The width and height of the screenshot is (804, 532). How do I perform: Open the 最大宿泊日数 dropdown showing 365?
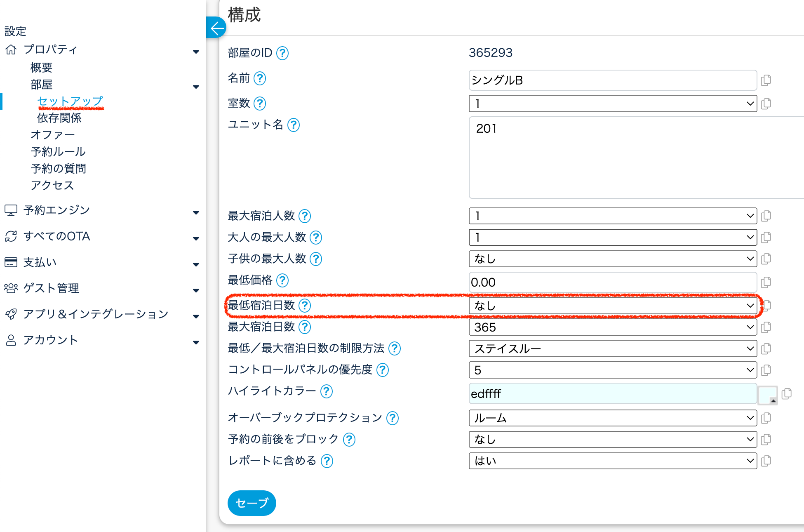coord(612,327)
